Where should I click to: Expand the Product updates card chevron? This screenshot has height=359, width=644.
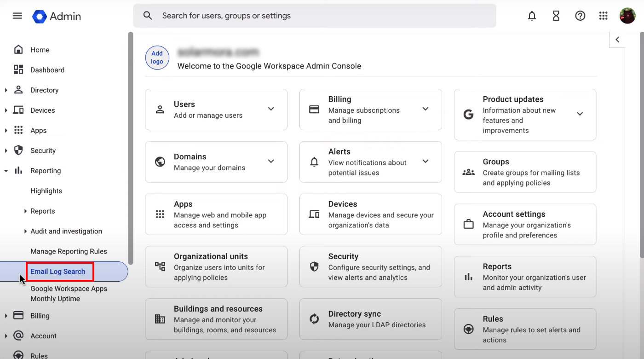coord(580,114)
